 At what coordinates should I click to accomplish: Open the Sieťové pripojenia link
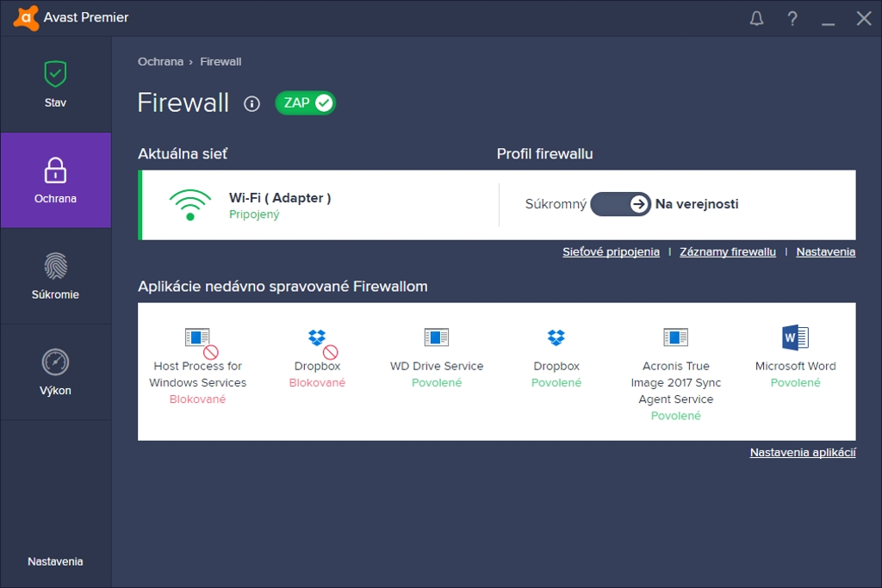[611, 251]
